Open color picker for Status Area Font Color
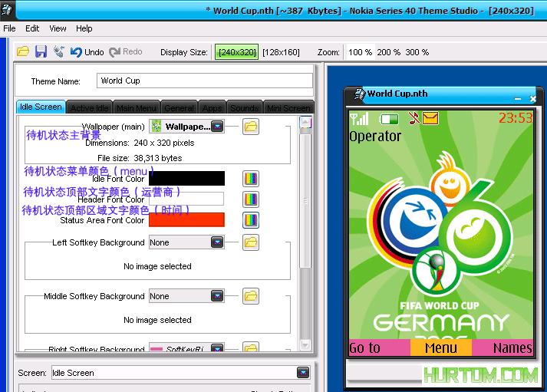Screen dimensions: 547x392 tap(251, 220)
